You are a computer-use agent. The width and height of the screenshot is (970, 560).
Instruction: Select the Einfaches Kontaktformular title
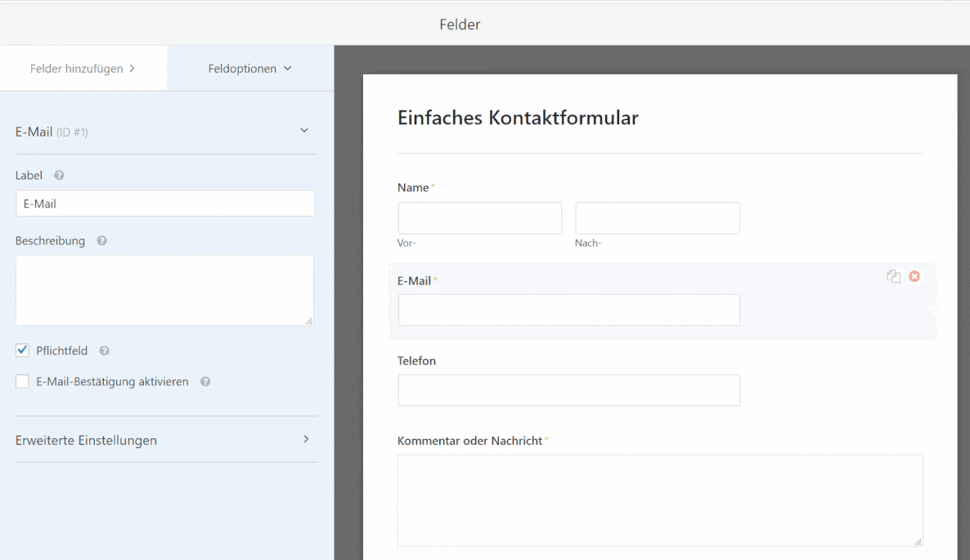518,118
